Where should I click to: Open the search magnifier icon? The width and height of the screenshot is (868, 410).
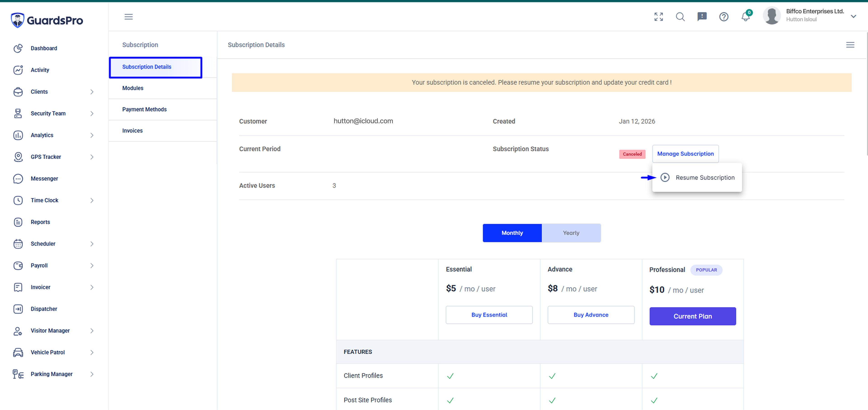(680, 17)
